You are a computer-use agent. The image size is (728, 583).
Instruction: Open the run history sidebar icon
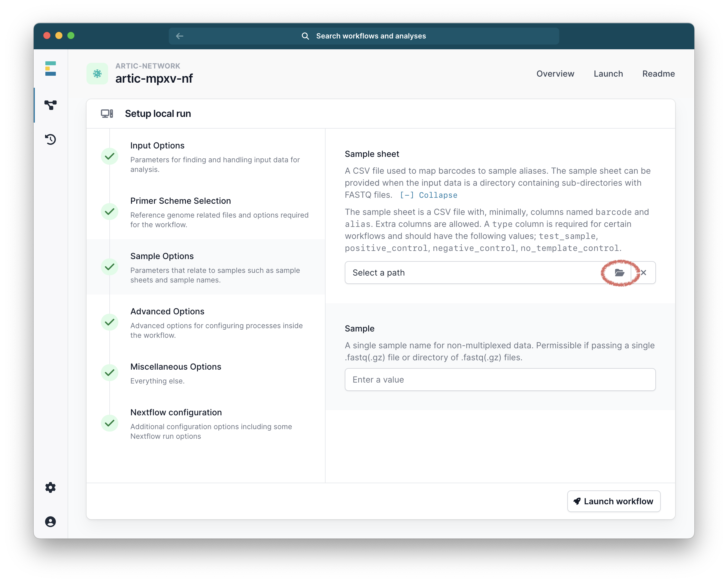point(51,139)
